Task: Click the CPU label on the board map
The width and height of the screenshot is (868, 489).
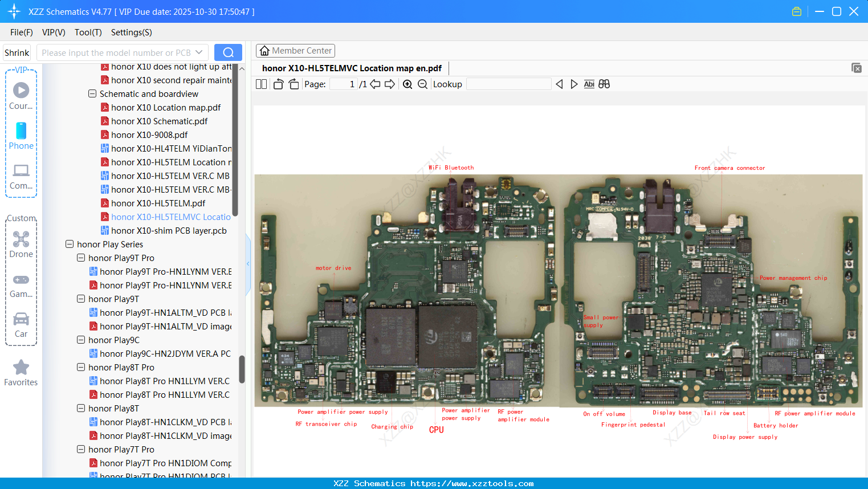Action: tap(437, 430)
